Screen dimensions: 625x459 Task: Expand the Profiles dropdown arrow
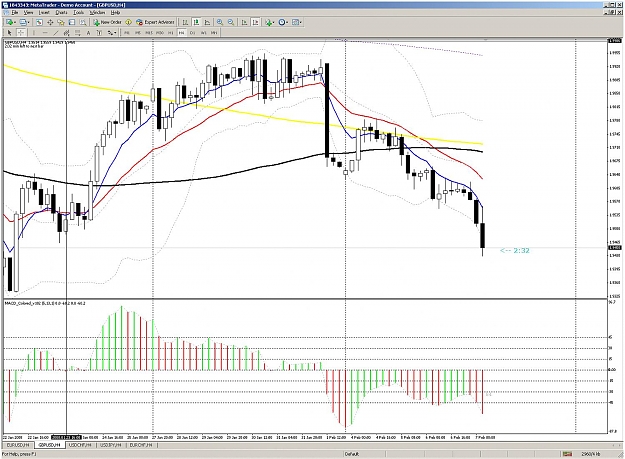pos(29,22)
